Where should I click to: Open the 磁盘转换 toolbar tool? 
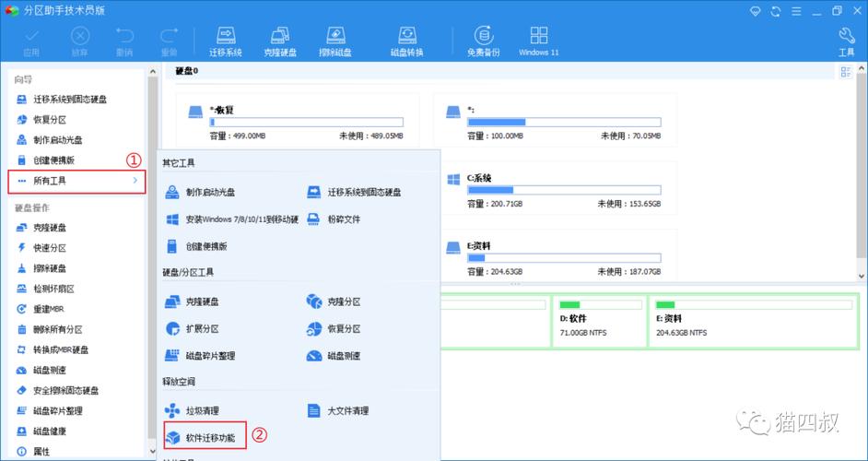[x=407, y=41]
